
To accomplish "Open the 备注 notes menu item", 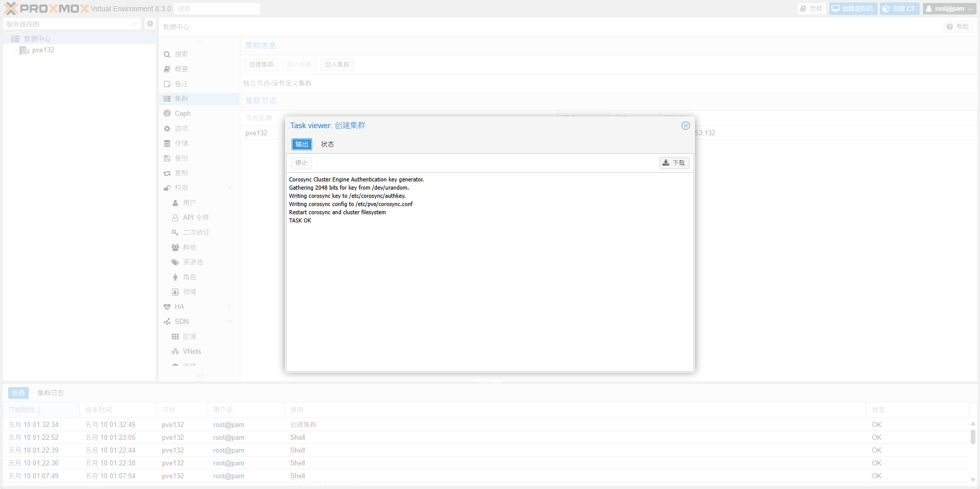I will [x=199, y=84].
